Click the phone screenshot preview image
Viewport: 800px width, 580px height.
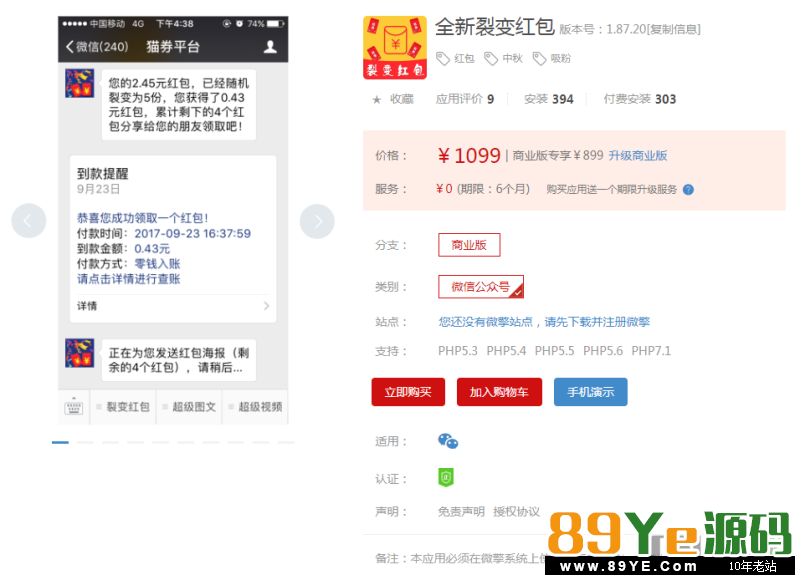[173, 220]
